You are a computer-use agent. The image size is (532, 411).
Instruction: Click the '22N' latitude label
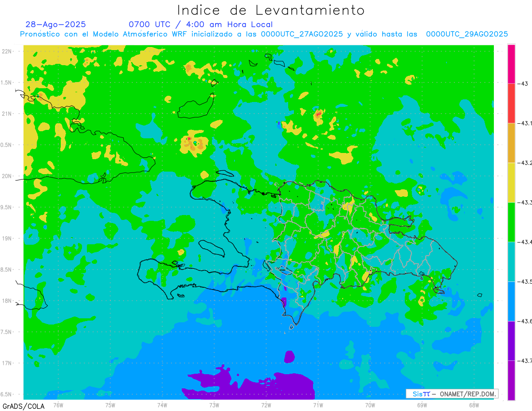click(x=7, y=51)
